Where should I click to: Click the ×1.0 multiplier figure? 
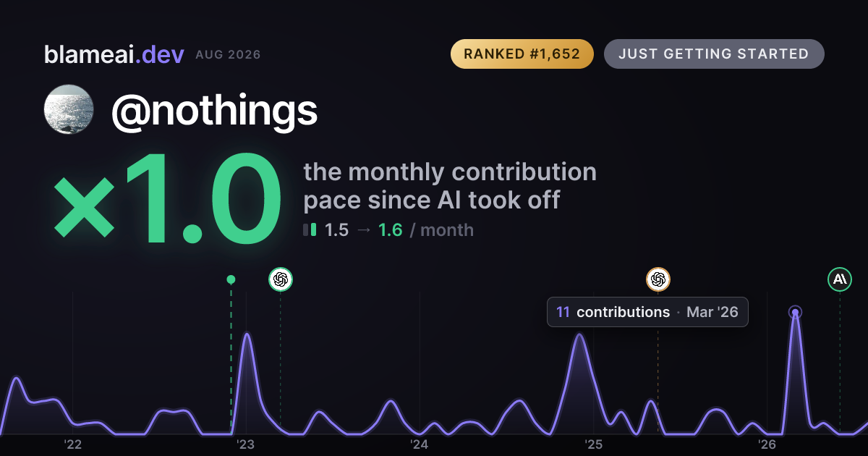click(x=166, y=201)
